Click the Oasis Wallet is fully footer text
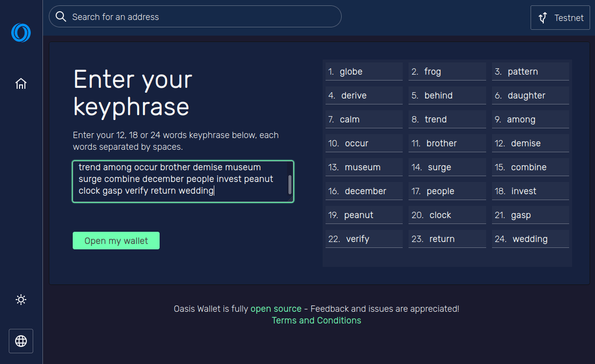595x364 pixels. coord(211,309)
